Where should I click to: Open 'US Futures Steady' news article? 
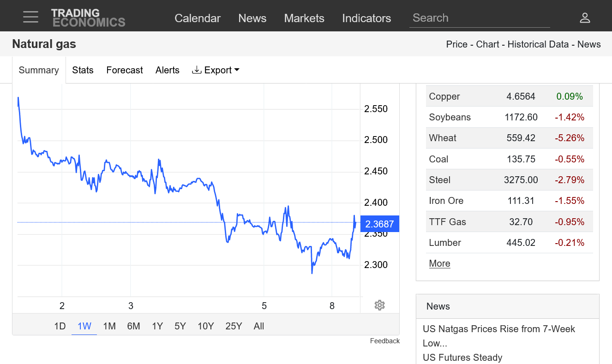(x=462, y=358)
